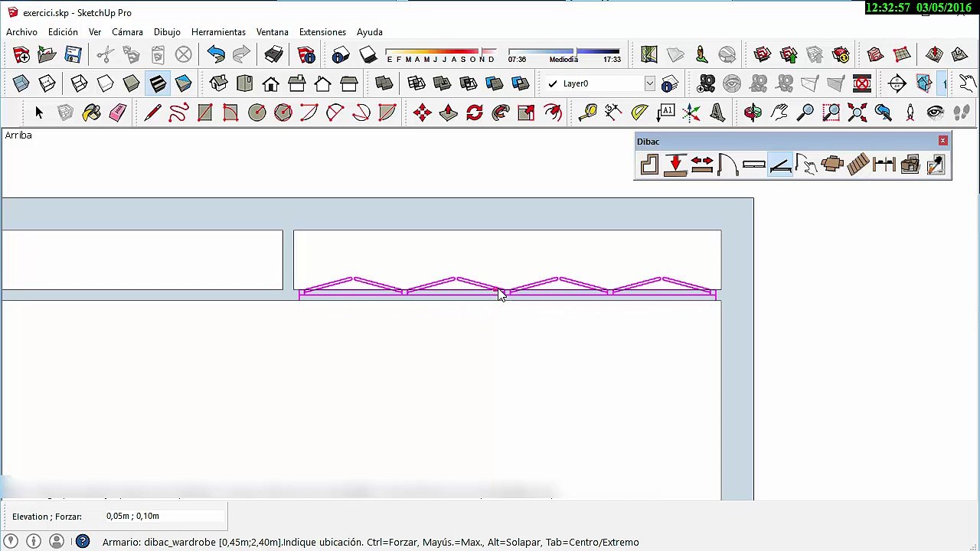980x551 pixels.
Task: Click the Zoom Extents icon
Action: [x=857, y=113]
